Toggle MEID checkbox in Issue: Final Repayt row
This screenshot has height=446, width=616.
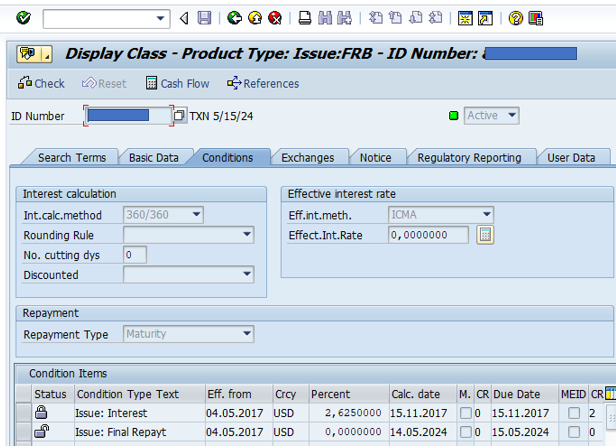point(573,431)
